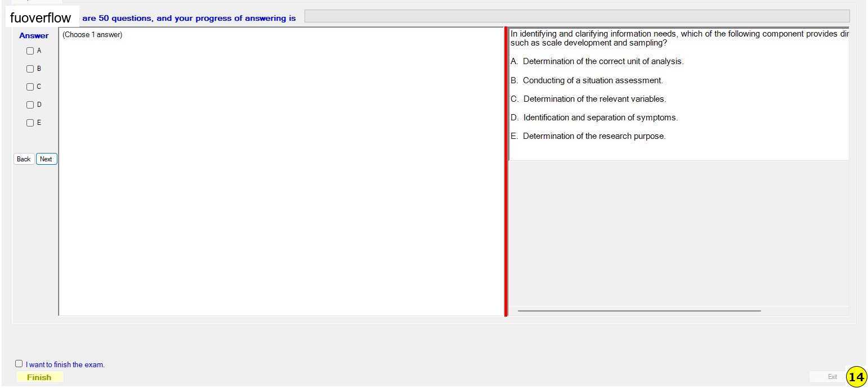Check answer option B checkbox

coord(30,69)
